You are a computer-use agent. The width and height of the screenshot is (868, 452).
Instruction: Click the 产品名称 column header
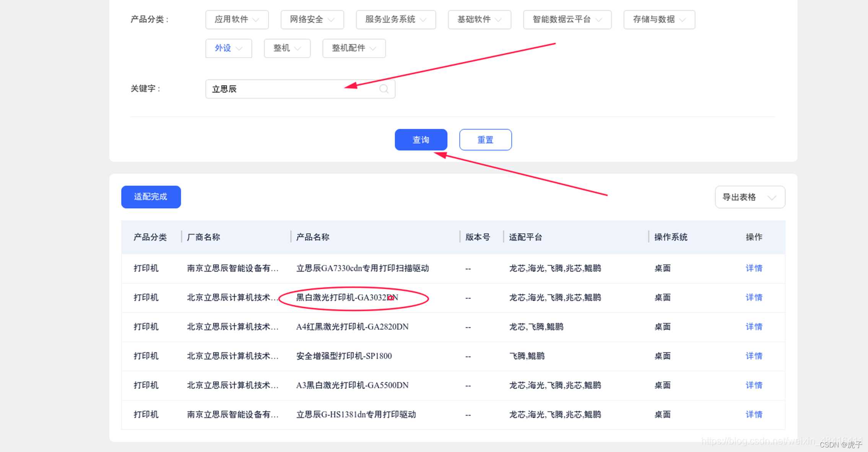312,237
